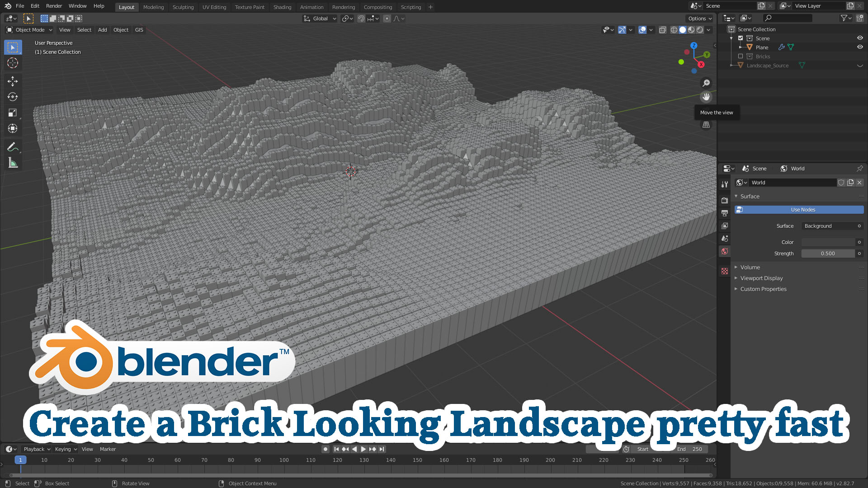Screen dimensions: 868x488
Task: Open the Output properties tab
Action: [x=725, y=213]
